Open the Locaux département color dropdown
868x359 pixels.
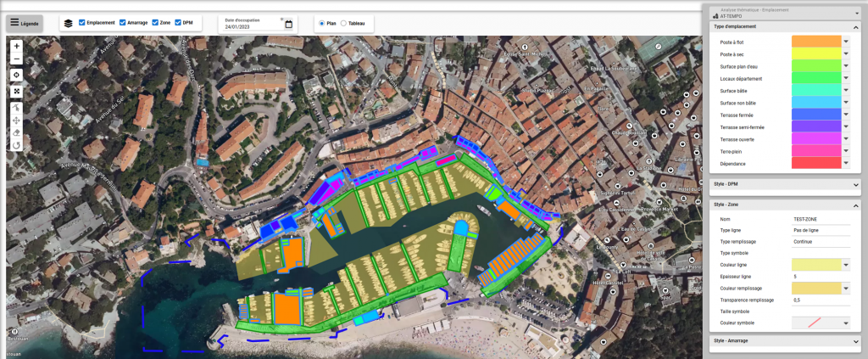(x=846, y=78)
